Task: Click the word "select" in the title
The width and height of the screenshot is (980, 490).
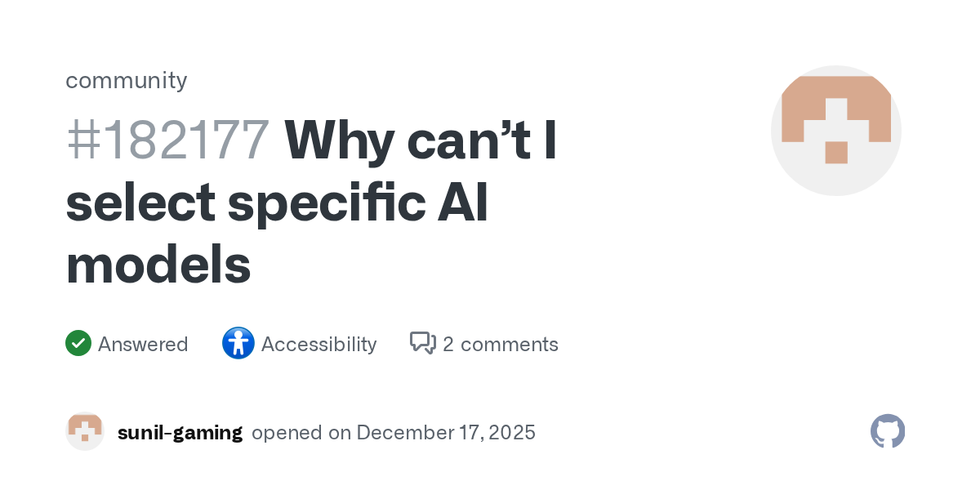Action: tap(140, 203)
